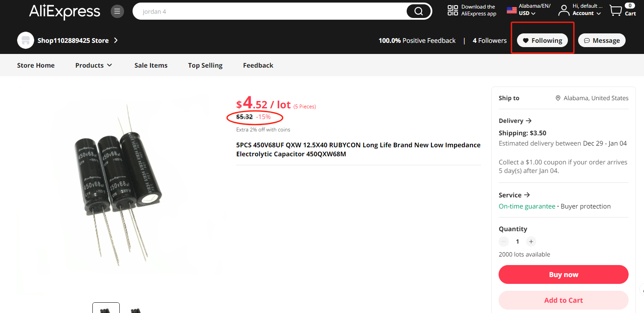Image resolution: width=644 pixels, height=313 pixels.
Task: Click the store avatar icon
Action: point(26,40)
